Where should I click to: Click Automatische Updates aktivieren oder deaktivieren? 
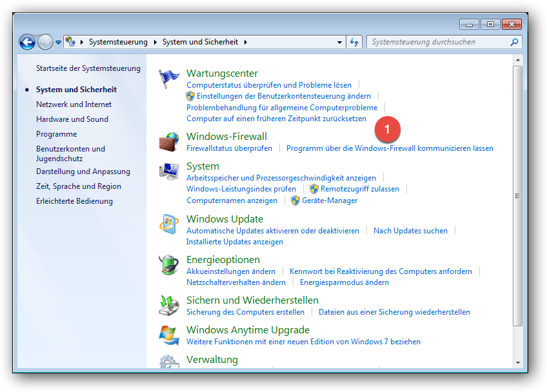(273, 231)
